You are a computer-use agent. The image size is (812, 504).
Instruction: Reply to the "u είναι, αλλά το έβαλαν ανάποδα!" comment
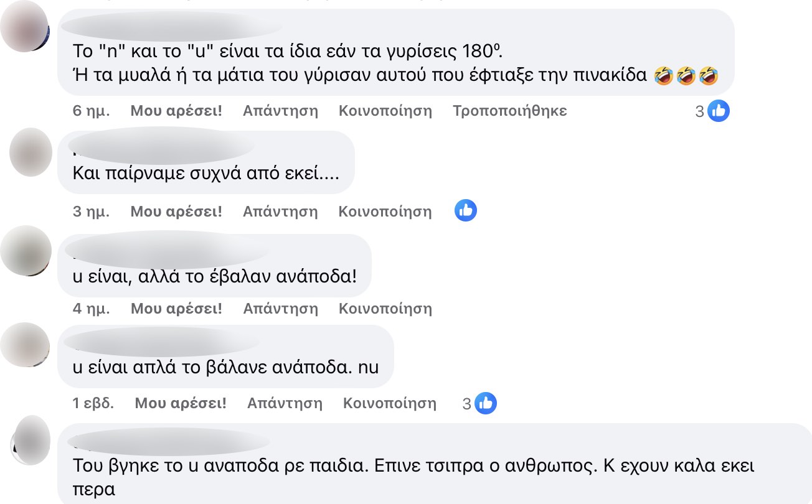tap(280, 309)
